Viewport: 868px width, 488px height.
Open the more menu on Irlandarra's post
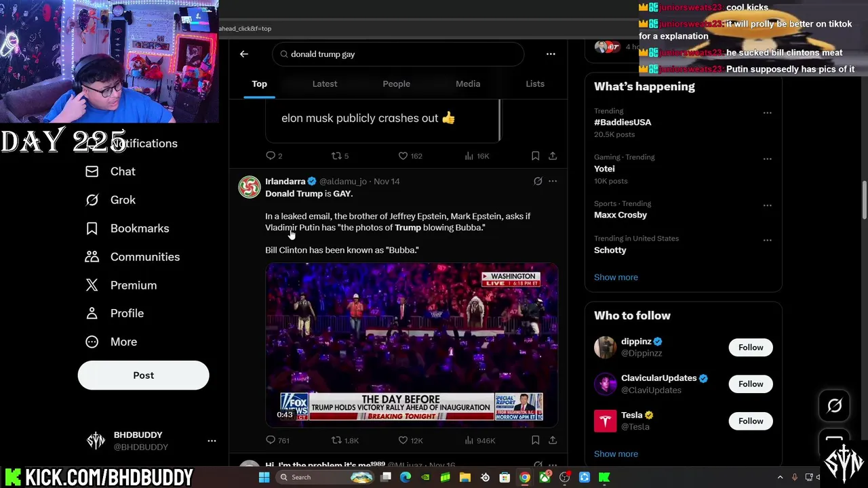pyautogui.click(x=553, y=181)
